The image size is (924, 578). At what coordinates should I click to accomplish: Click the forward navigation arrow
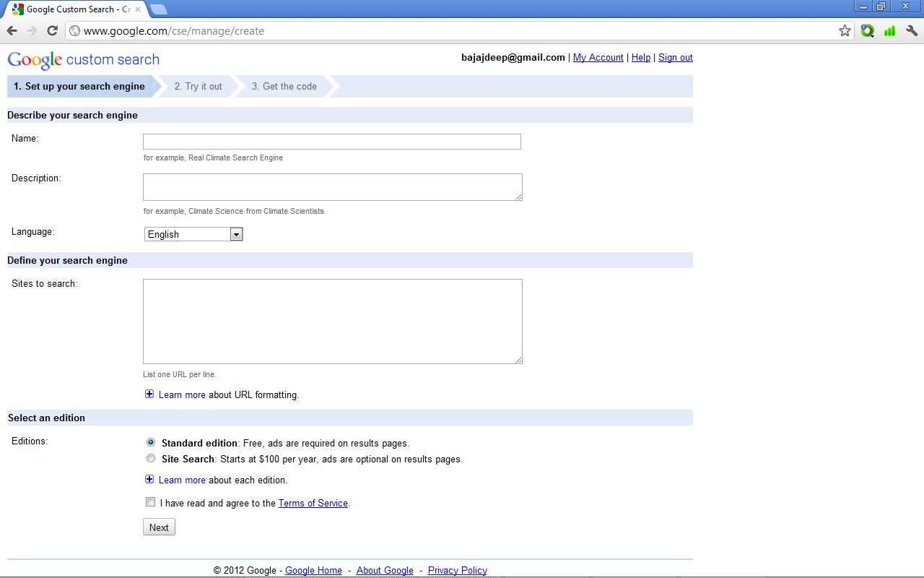point(32,30)
